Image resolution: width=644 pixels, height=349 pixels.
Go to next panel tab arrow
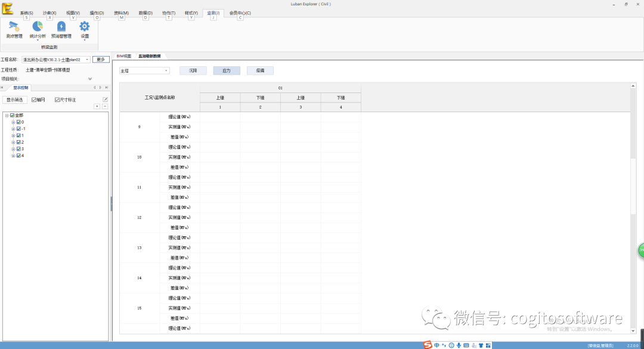point(101,88)
